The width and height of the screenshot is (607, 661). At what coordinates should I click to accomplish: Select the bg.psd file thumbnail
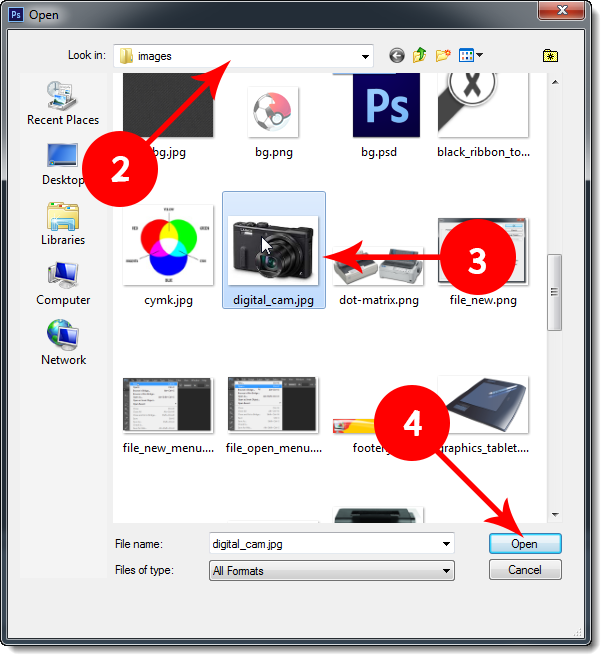tap(385, 110)
